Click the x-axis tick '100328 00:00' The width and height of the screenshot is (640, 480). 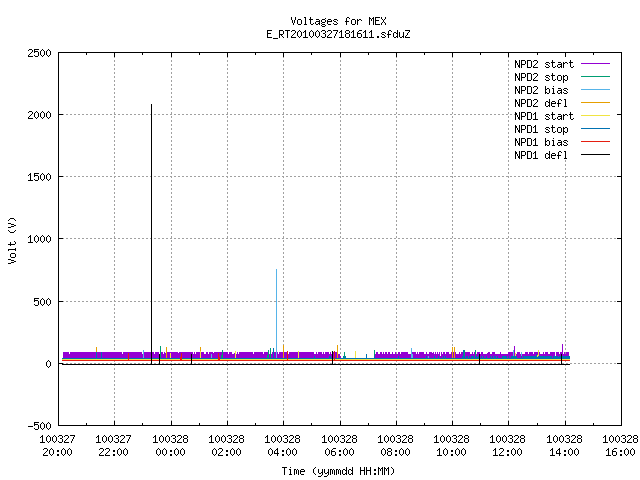click(x=170, y=446)
